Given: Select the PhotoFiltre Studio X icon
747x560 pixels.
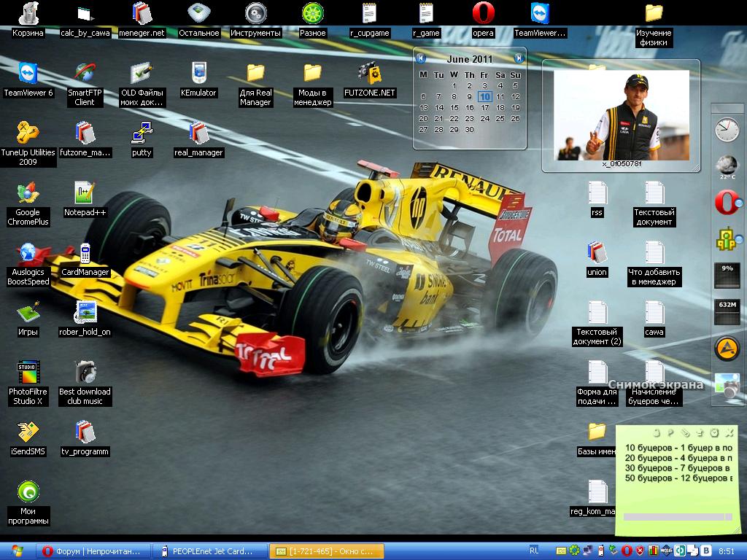Looking at the screenshot, I should [28, 373].
